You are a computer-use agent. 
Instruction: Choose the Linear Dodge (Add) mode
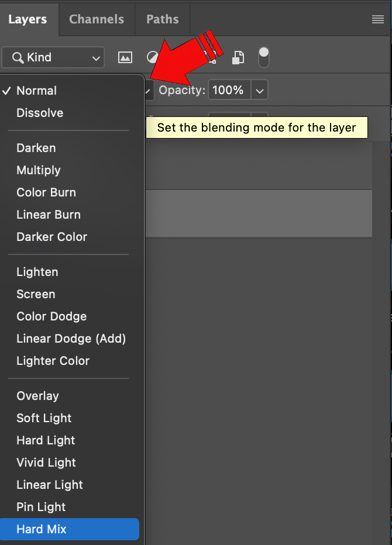pos(71,339)
